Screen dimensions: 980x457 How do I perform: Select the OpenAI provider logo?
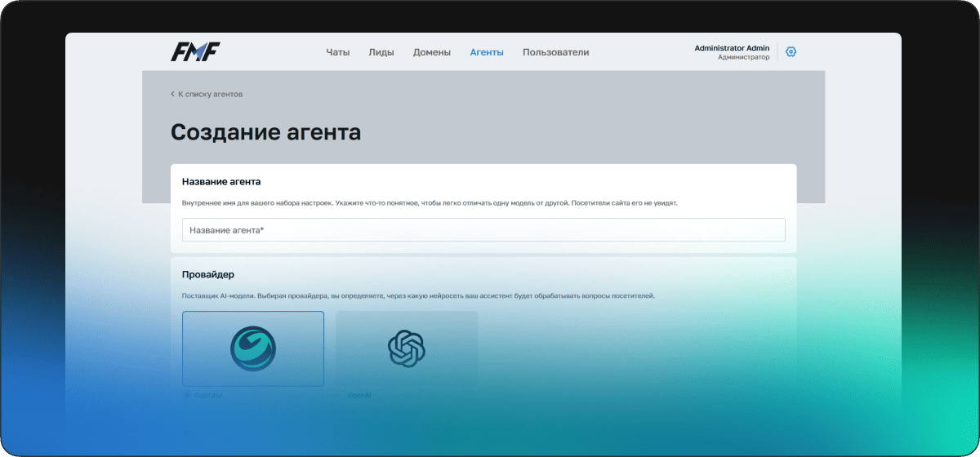pyautogui.click(x=406, y=348)
